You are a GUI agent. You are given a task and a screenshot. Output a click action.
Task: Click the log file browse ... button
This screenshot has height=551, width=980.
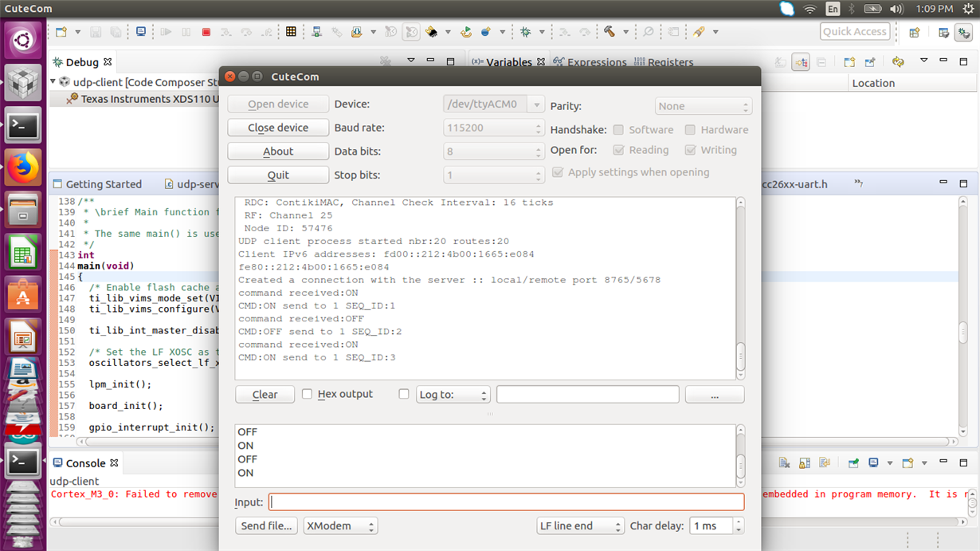pos(715,395)
